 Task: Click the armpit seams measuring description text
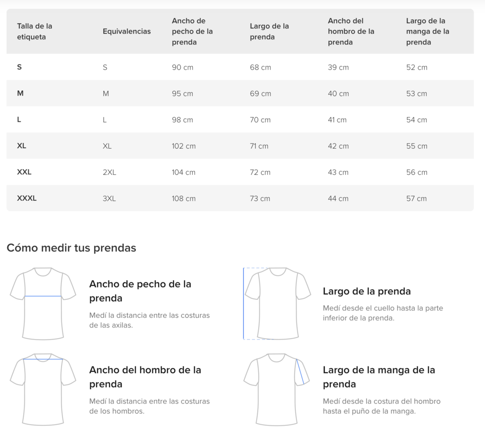click(149, 320)
